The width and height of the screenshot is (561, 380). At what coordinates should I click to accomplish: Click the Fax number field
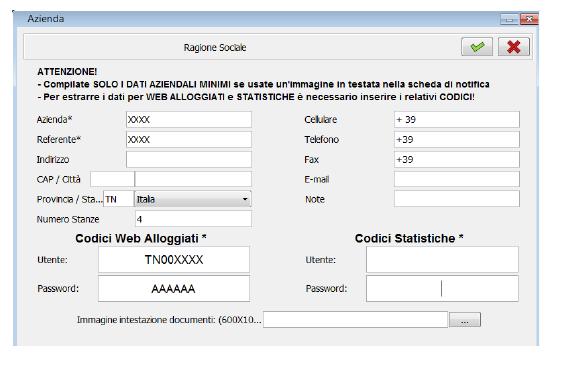457,160
